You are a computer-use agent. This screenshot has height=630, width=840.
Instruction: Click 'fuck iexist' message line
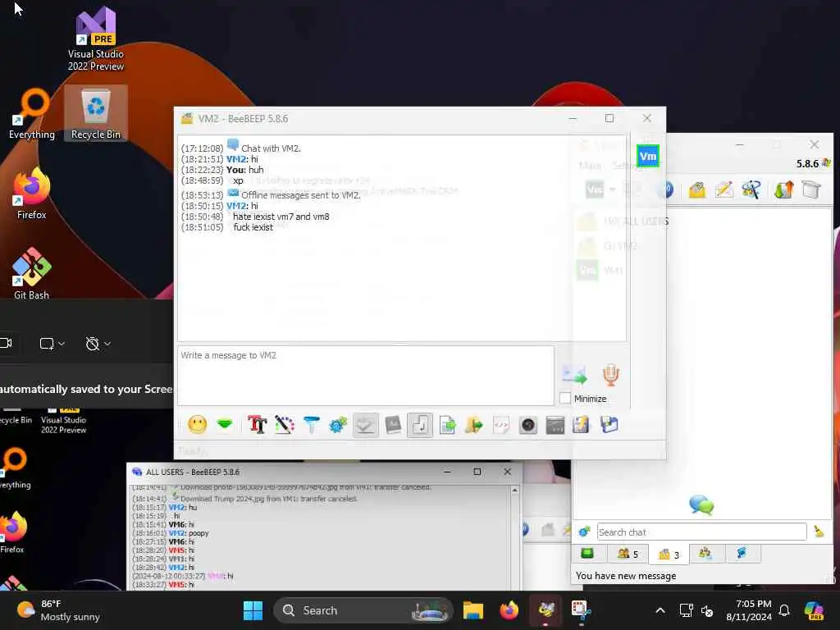pyautogui.click(x=253, y=227)
